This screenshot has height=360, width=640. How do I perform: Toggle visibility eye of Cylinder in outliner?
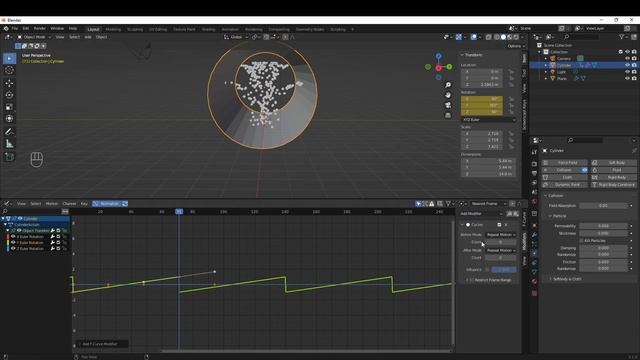(627, 65)
